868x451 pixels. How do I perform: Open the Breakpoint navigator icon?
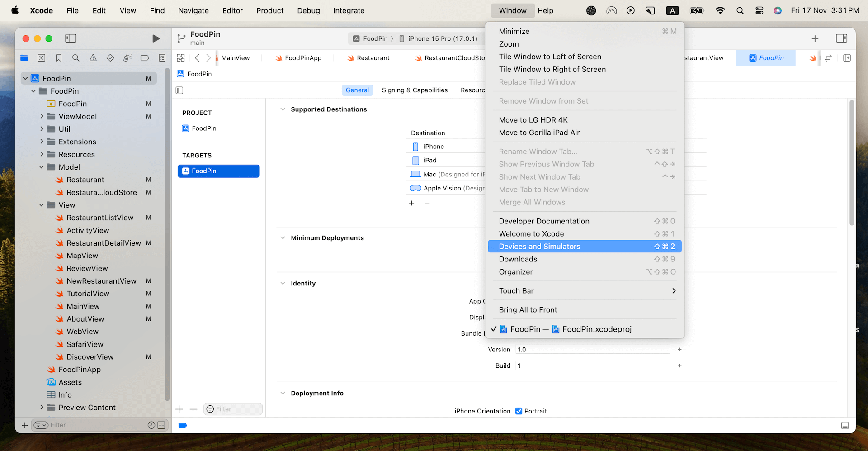coord(145,58)
